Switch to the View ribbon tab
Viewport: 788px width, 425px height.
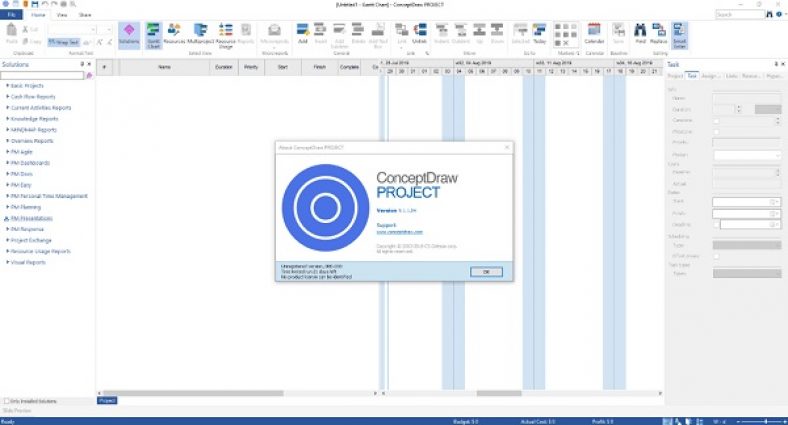(x=62, y=15)
